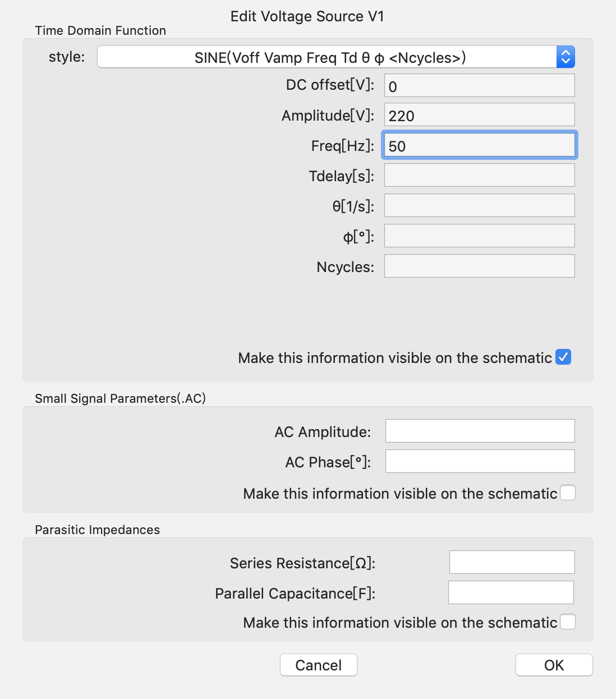616x699 pixels.
Task: Click the blue stepper arrows on style selector
Action: (x=566, y=57)
